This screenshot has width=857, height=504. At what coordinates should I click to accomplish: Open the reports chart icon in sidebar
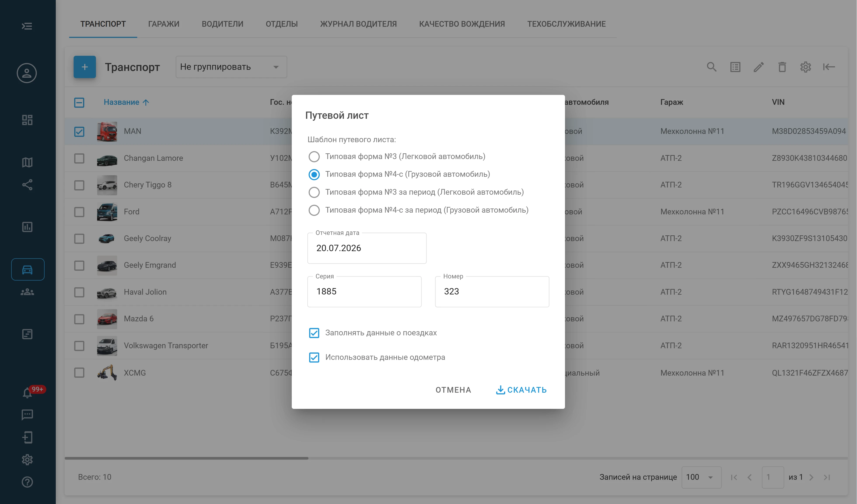click(27, 227)
